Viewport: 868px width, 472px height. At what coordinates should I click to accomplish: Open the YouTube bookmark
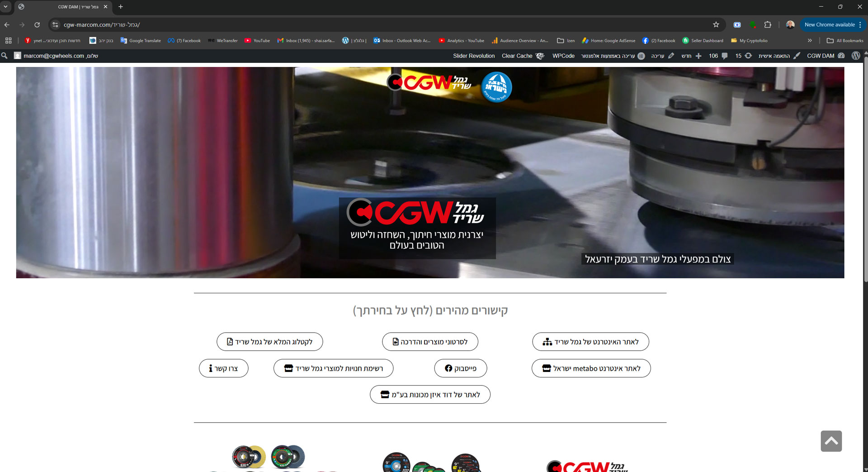pyautogui.click(x=257, y=40)
